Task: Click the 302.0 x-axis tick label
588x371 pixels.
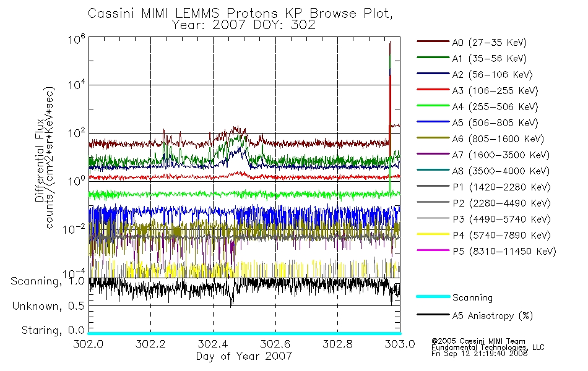Action: [x=89, y=344]
